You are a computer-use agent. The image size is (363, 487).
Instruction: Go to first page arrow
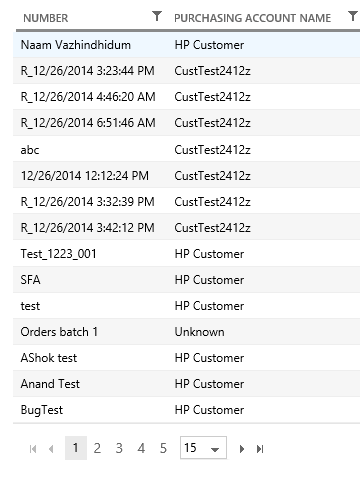click(x=33, y=449)
